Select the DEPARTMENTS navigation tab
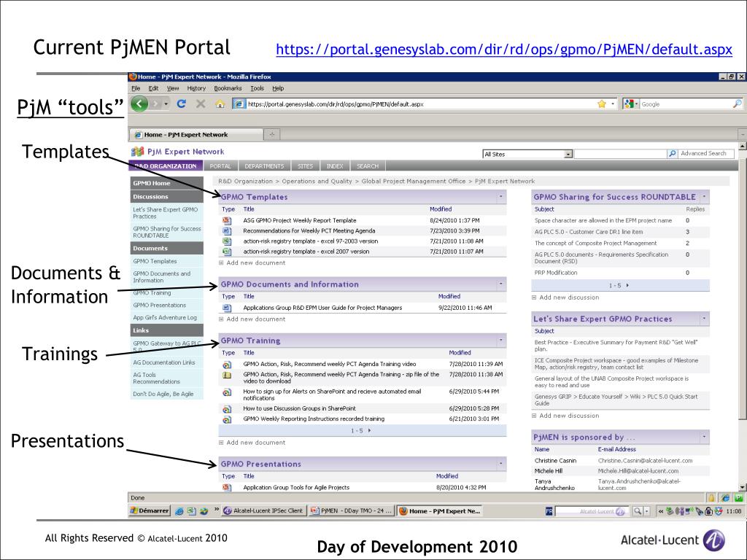The width and height of the screenshot is (747, 560). 264,166
